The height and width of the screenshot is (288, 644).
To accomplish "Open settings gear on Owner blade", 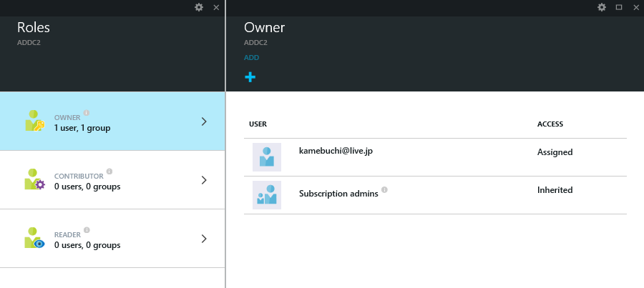I will [x=602, y=7].
